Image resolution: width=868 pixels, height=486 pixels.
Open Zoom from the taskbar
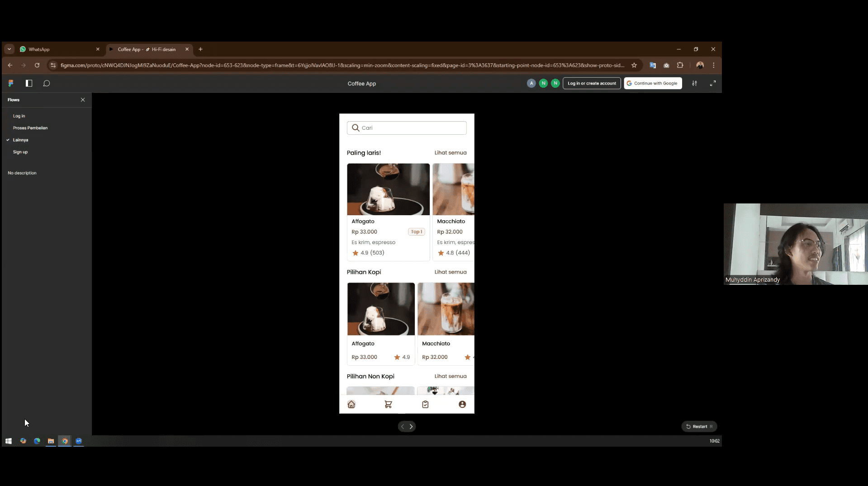79,441
